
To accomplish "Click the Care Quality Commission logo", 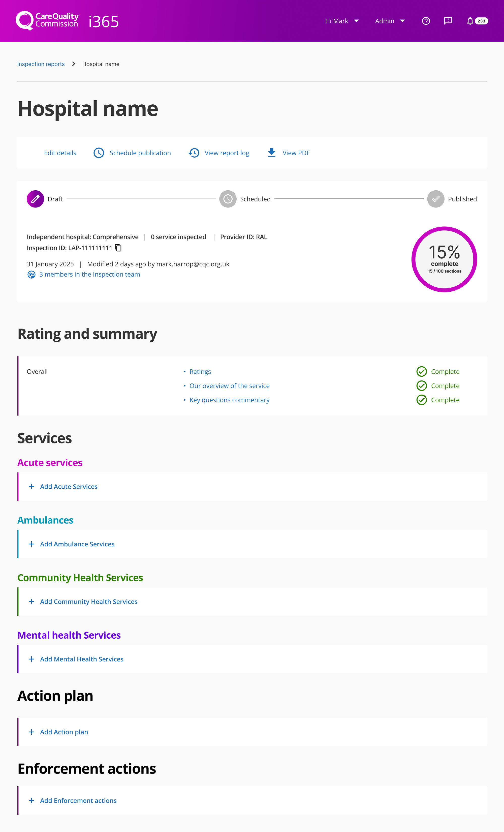I will [x=47, y=21].
